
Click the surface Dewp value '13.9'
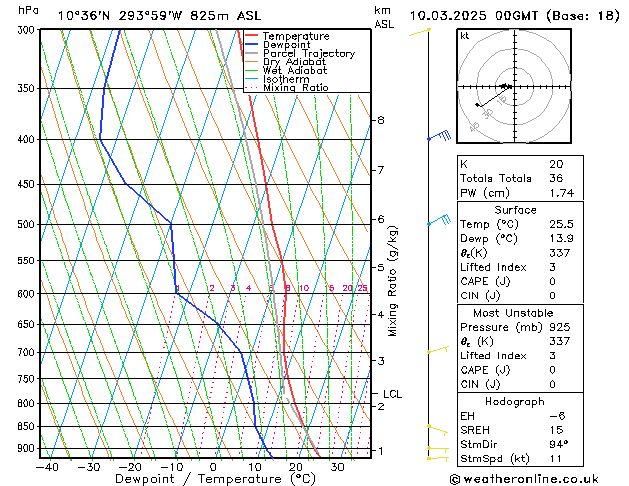pyautogui.click(x=562, y=239)
